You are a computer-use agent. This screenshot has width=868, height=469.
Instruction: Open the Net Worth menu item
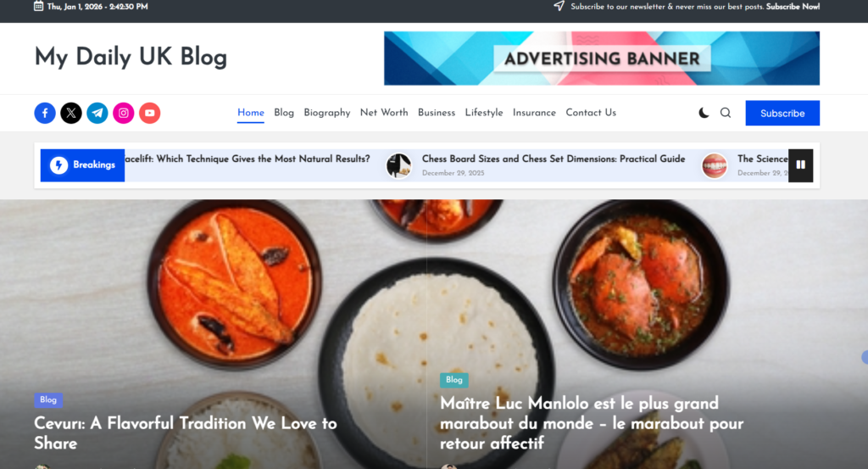tap(384, 113)
